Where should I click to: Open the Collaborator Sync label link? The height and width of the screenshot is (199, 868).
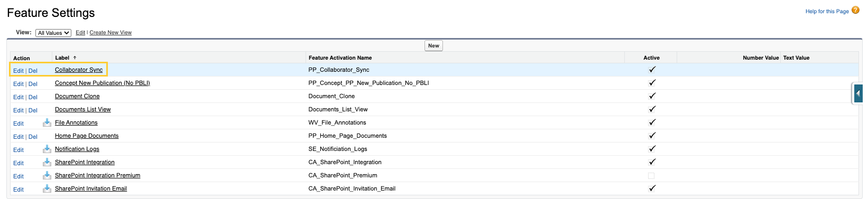(x=79, y=70)
